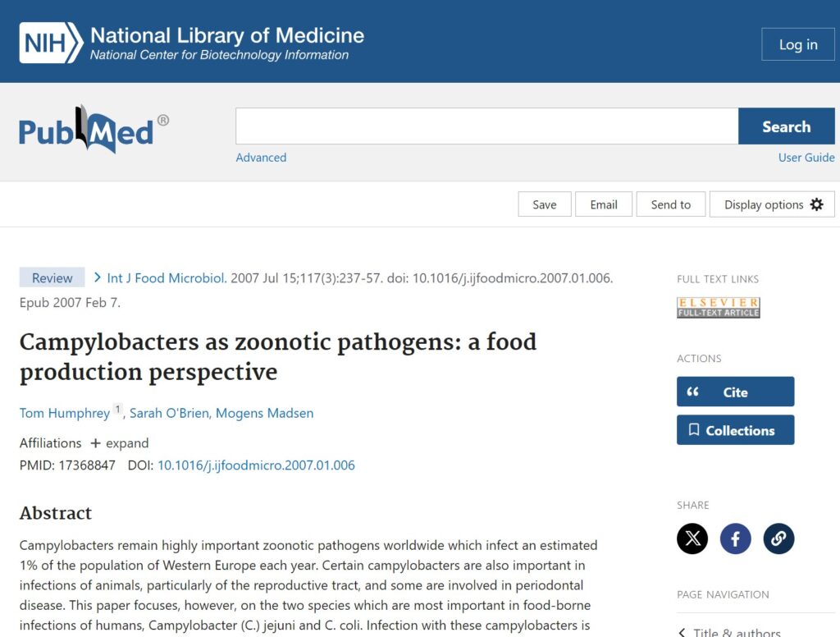Viewport: 840px width, 637px height.
Task: Click the NIH logo icon
Action: [x=51, y=43]
